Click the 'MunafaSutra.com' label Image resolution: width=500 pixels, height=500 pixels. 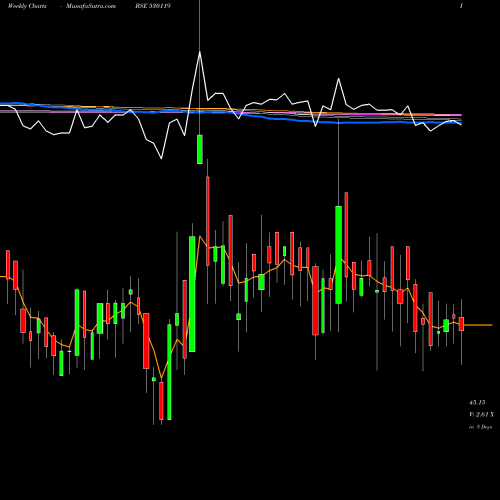pyautogui.click(x=91, y=6)
